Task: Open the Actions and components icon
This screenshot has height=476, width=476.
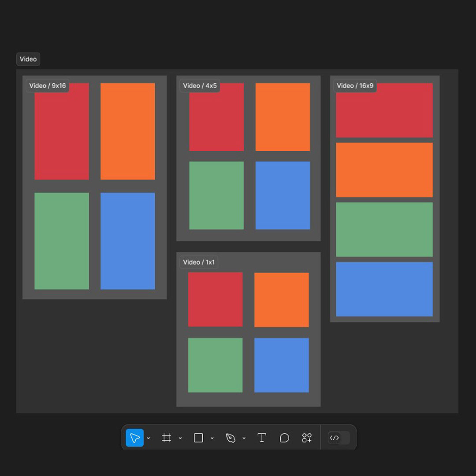Action: (x=307, y=438)
